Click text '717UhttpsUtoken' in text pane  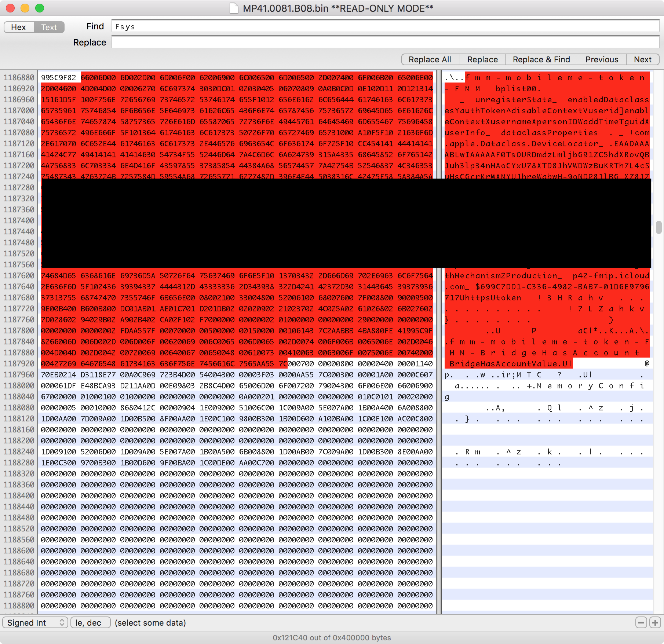coord(483,298)
